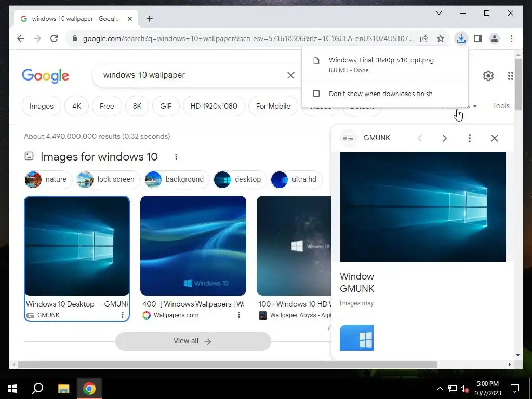Reload the page with the refresh icon

[x=54, y=38]
